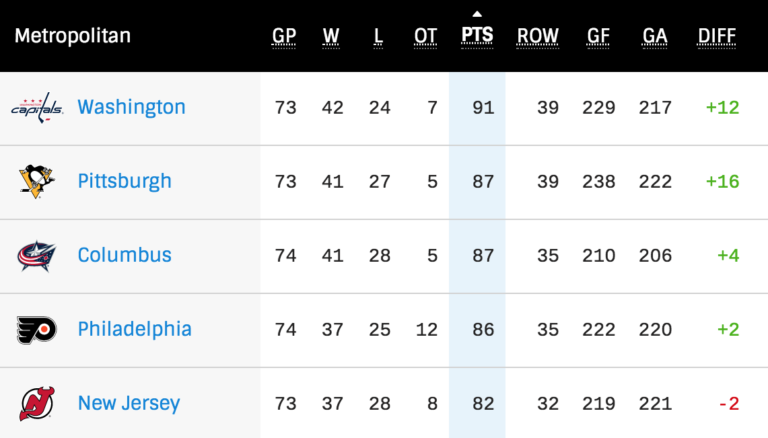Sort the table by L column
Viewport: 768px width, 438px height.
(378, 36)
